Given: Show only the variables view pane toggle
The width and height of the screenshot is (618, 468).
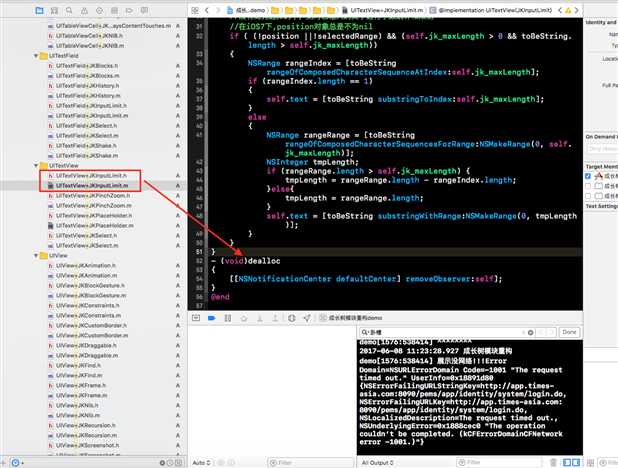Looking at the screenshot, I should 567,462.
